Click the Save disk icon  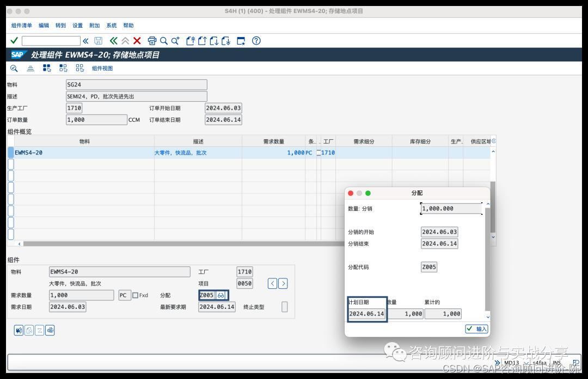pyautogui.click(x=98, y=41)
